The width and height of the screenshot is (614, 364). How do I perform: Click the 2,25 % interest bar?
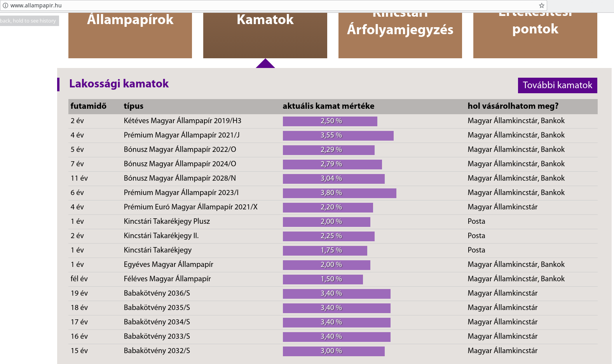click(x=329, y=236)
